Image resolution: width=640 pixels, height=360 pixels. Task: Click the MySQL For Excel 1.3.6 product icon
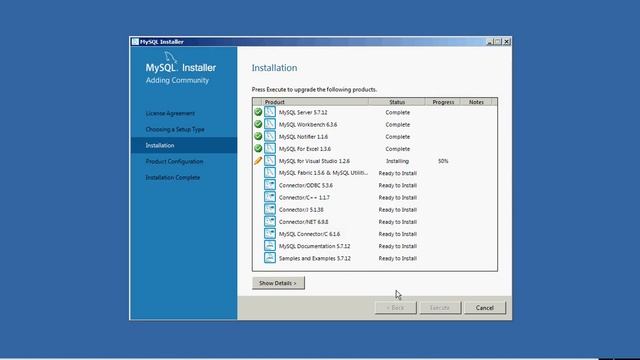270,149
